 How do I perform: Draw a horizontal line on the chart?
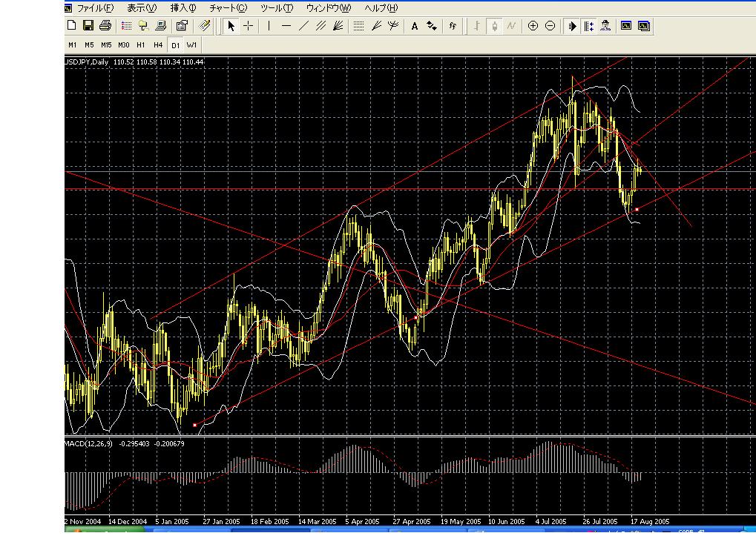coord(286,26)
